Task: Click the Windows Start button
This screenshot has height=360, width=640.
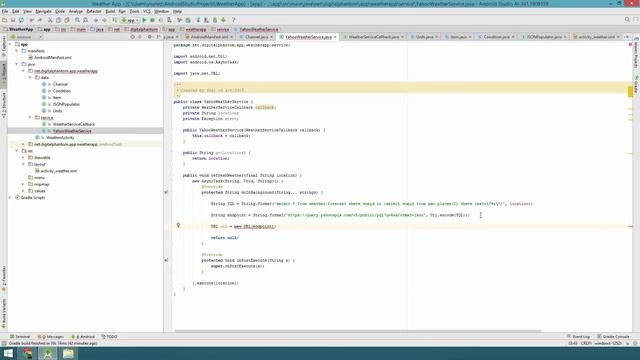Action: click(x=8, y=353)
